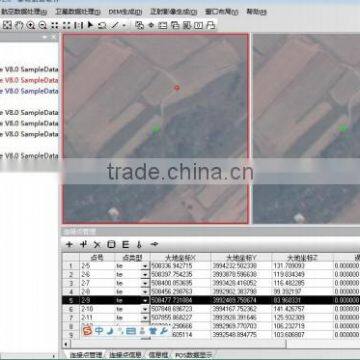This screenshot has height=360, width=360.
Task: Open the IME soft keyboard icon
Action: coord(131,331)
